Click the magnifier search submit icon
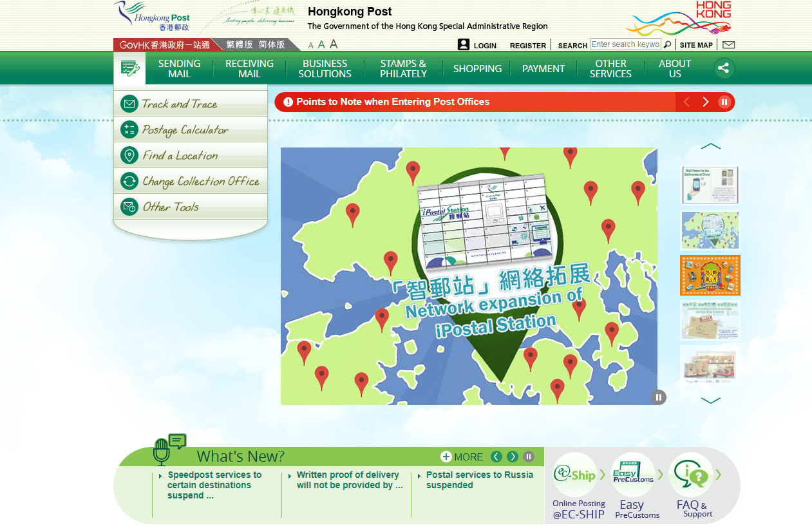 point(667,44)
